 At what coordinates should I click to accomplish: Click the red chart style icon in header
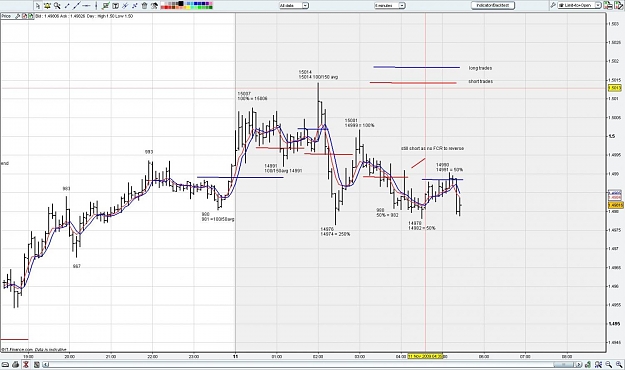(x=24, y=16)
